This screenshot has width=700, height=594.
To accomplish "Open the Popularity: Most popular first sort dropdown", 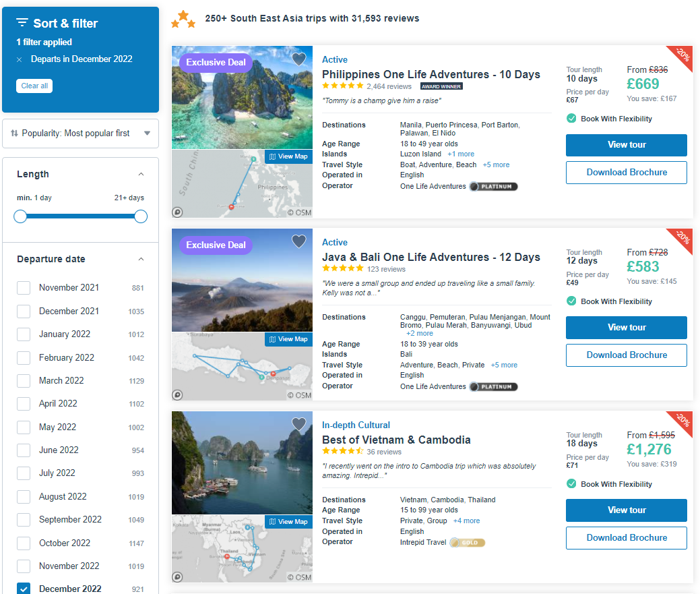I will coord(80,133).
